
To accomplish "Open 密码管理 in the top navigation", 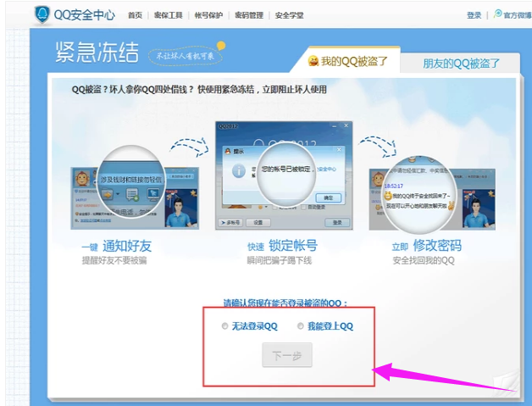I will pyautogui.click(x=248, y=15).
